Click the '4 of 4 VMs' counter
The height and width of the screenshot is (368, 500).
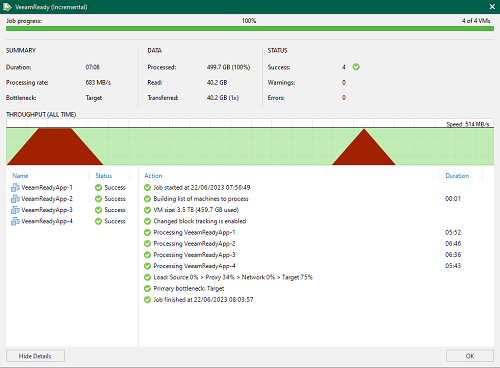[476, 21]
